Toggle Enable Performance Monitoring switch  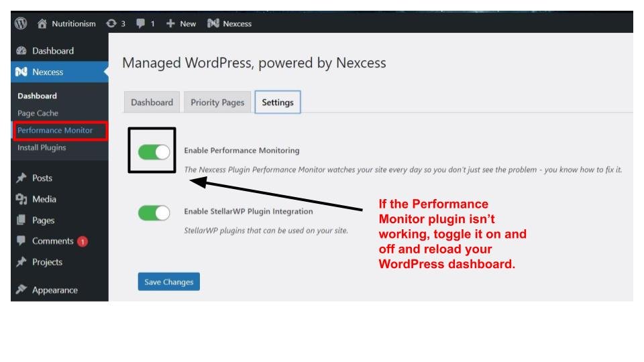pyautogui.click(x=154, y=152)
